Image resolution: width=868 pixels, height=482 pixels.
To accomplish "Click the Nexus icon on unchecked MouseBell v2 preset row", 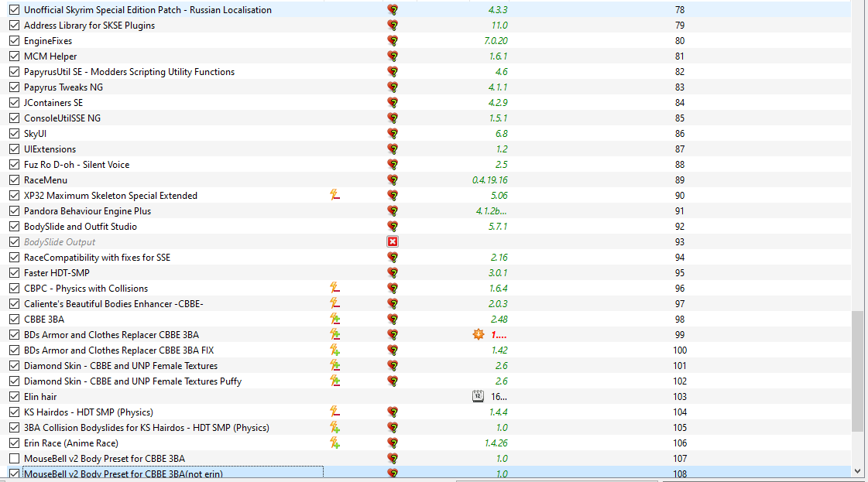I will tap(393, 458).
